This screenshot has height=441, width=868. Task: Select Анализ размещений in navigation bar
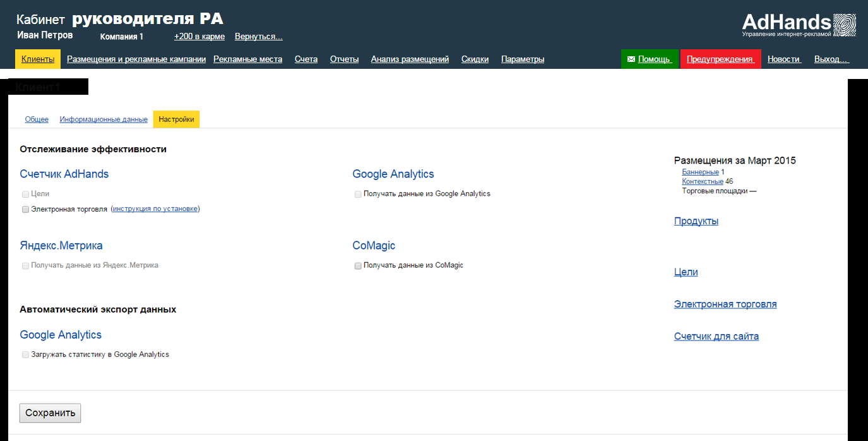coord(410,59)
